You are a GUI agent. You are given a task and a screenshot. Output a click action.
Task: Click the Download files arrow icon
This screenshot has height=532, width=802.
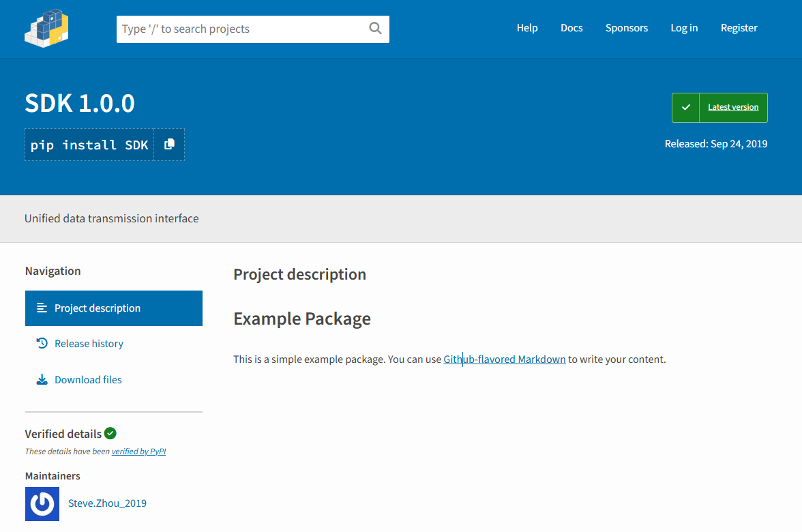pos(42,379)
